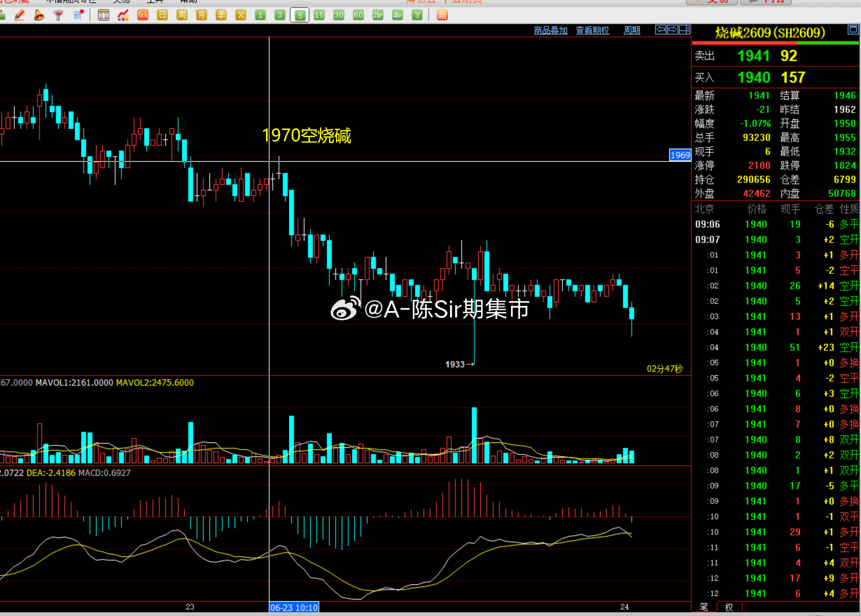Click the 仓差 column header in tick list

824,209
